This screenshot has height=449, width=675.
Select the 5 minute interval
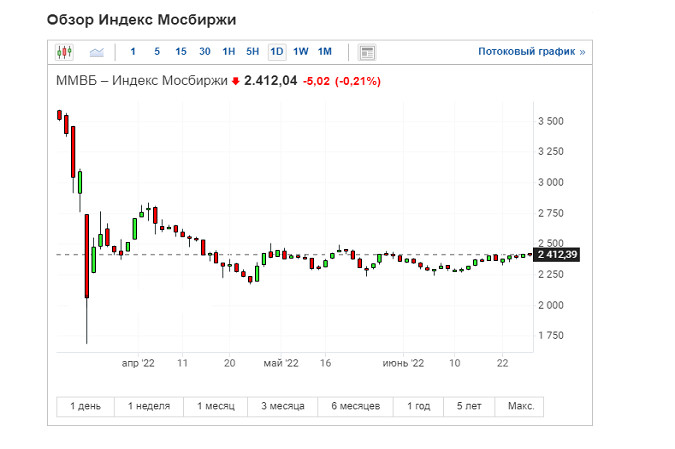click(x=157, y=52)
